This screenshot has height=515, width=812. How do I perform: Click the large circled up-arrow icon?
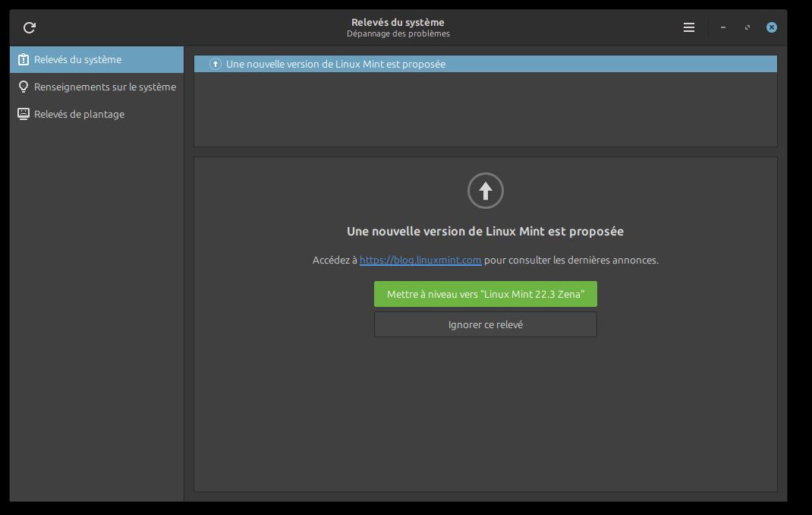tap(486, 191)
